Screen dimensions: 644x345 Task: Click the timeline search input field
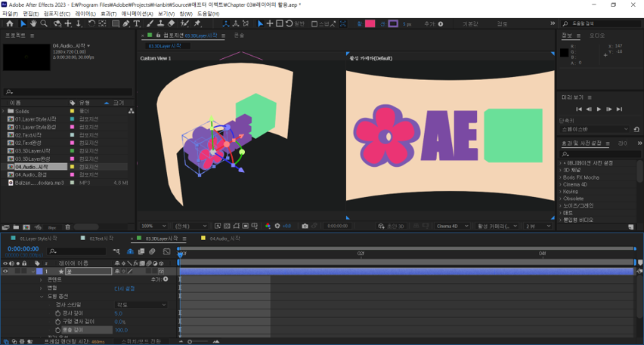tap(76, 251)
